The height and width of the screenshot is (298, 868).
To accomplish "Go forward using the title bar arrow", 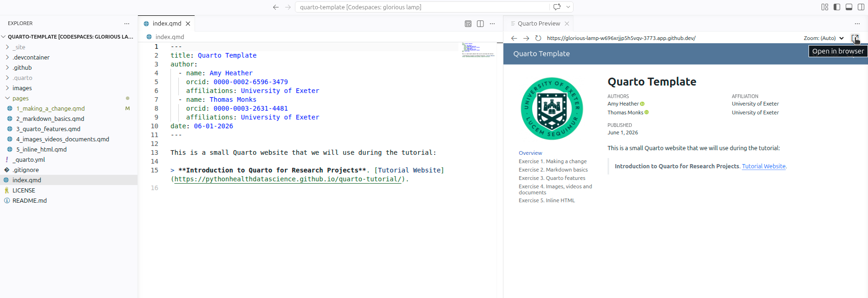I will click(288, 7).
